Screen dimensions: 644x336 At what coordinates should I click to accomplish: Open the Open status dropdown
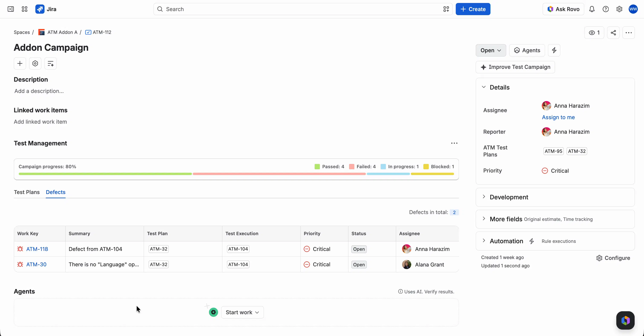[x=491, y=50]
